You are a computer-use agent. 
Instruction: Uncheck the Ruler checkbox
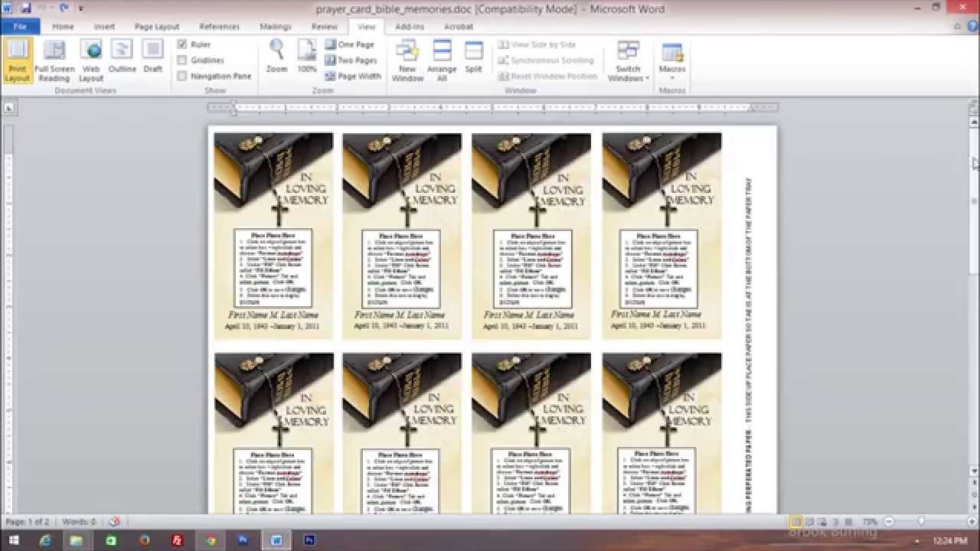182,44
